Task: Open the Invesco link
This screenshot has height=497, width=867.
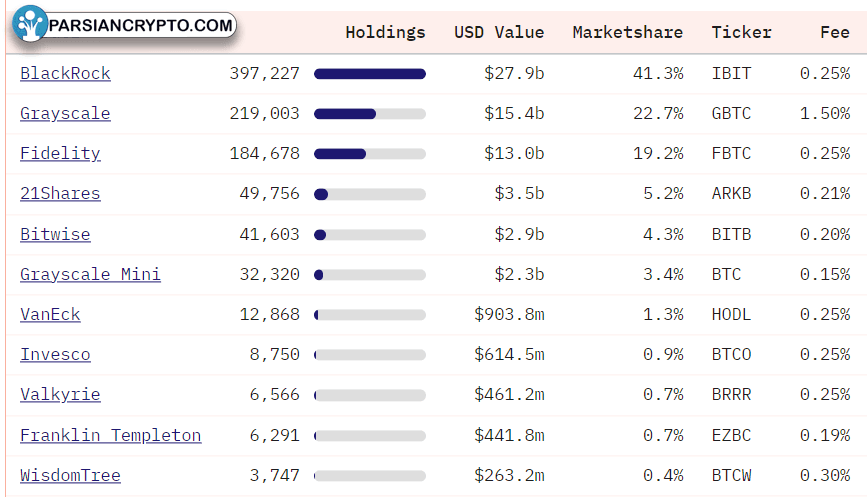Action: point(55,354)
